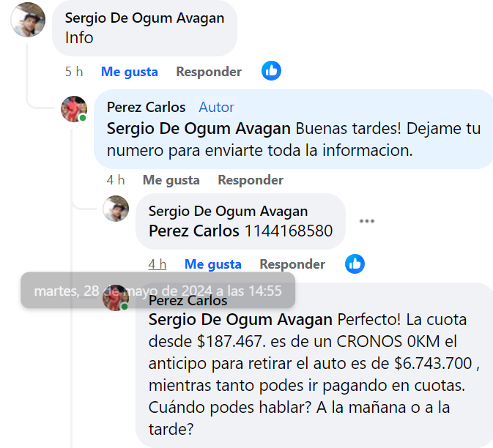Open Sergio's avatar beside the phone number reply
The width and height of the screenshot is (493, 448).
pyautogui.click(x=116, y=209)
